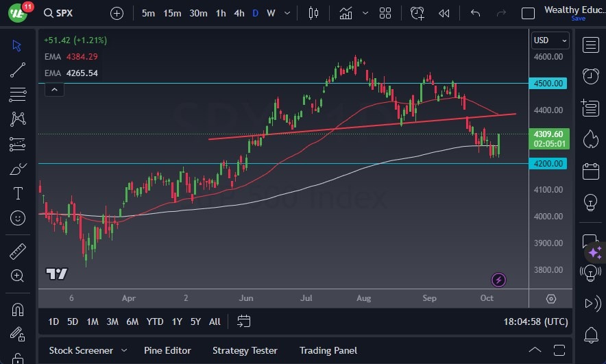The image size is (606, 364).
Task: Click the bar replay rewind icon
Action: coord(444,13)
